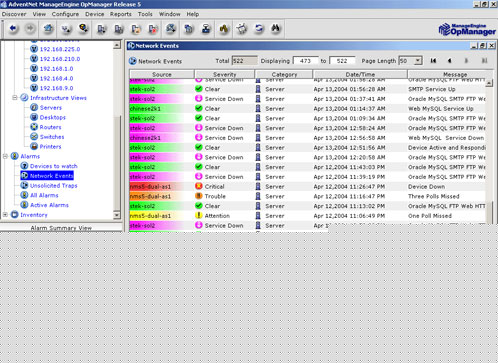The width and height of the screenshot is (498, 363).
Task: Click the colorful globe toolbar icon
Action: [83, 29]
